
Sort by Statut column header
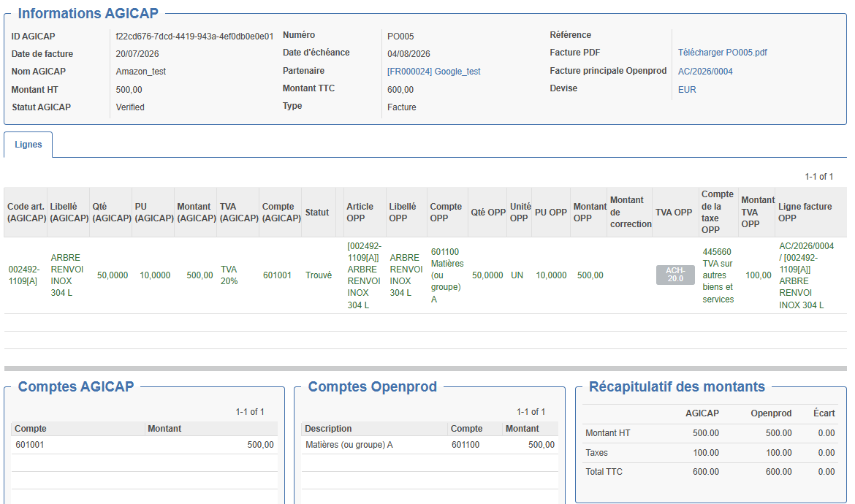pyautogui.click(x=319, y=213)
